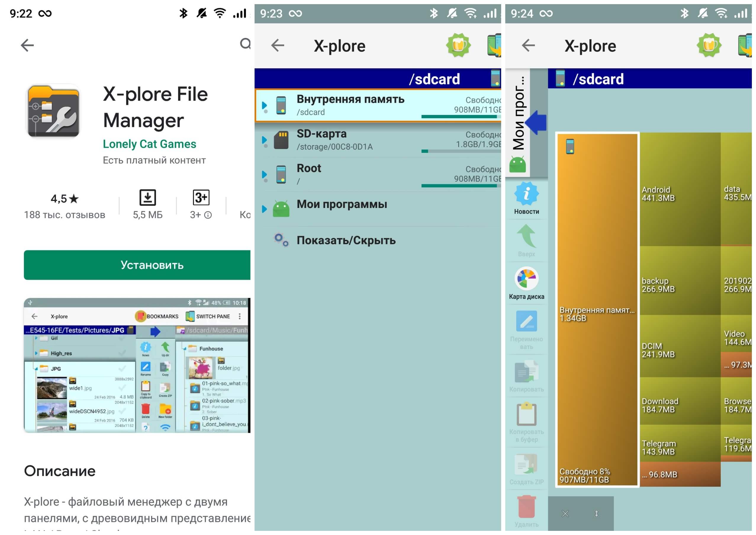This screenshot has width=756, height=535.
Task: Tap the Wi-Fi status icon in left screen
Action: (x=220, y=13)
